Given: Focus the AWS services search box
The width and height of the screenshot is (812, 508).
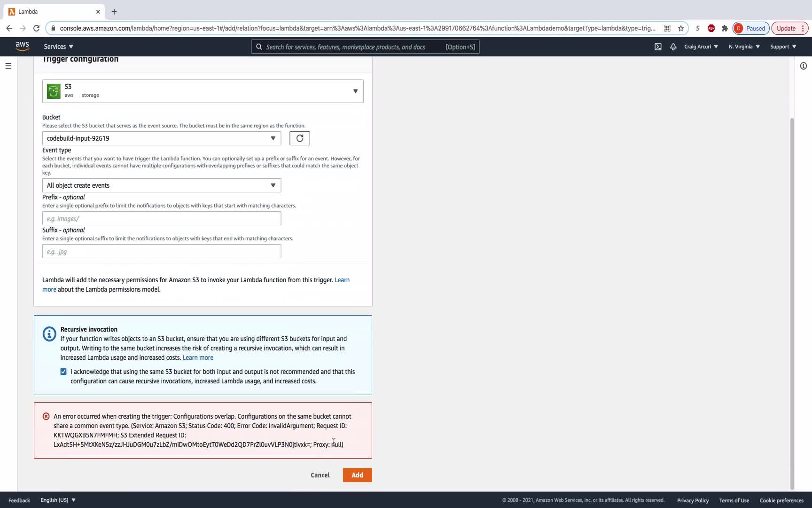Looking at the screenshot, I should pos(365,47).
